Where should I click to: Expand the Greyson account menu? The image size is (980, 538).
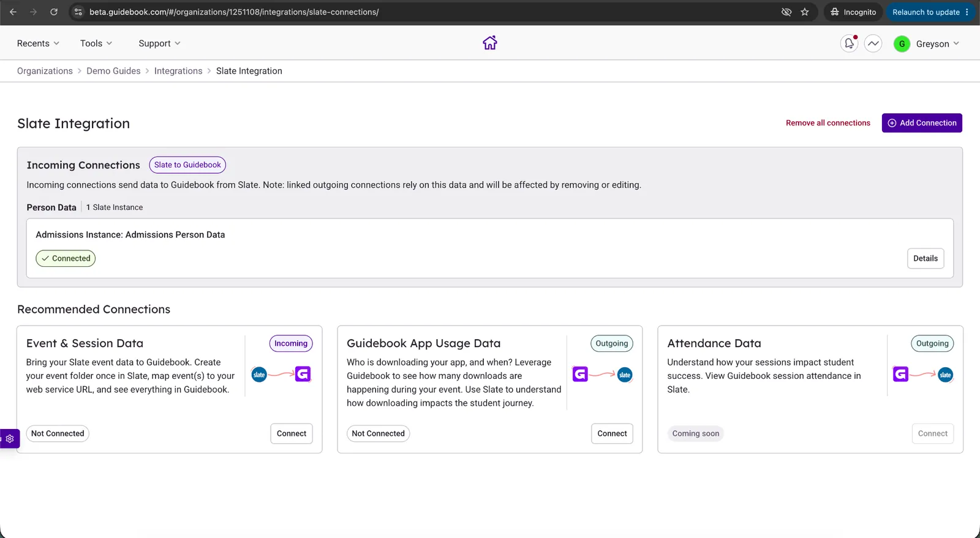click(938, 44)
